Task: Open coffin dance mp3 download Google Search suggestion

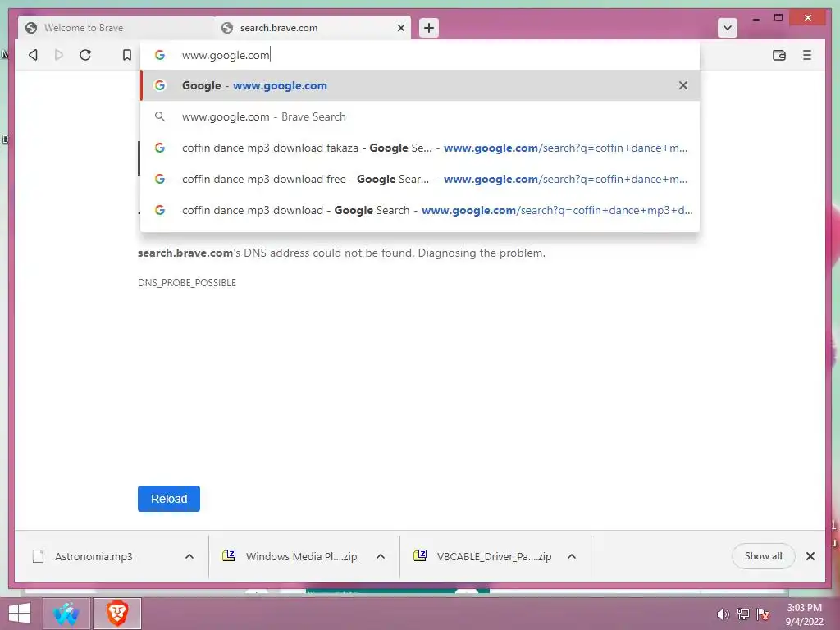Action: point(419,210)
